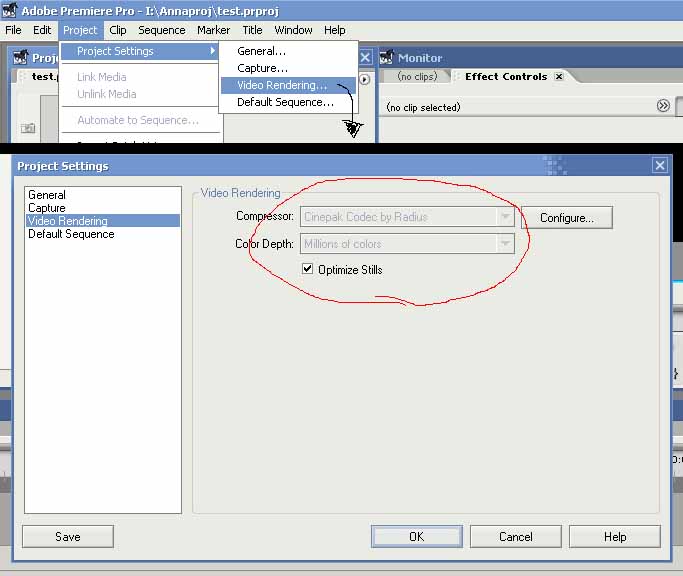Open the Help menu
The width and height of the screenshot is (683, 576).
point(335,30)
